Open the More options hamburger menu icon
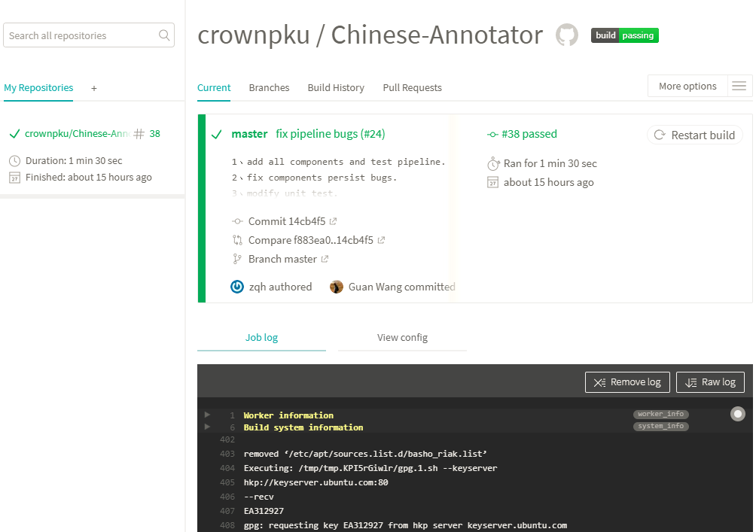This screenshot has width=756, height=532. pyautogui.click(x=739, y=87)
